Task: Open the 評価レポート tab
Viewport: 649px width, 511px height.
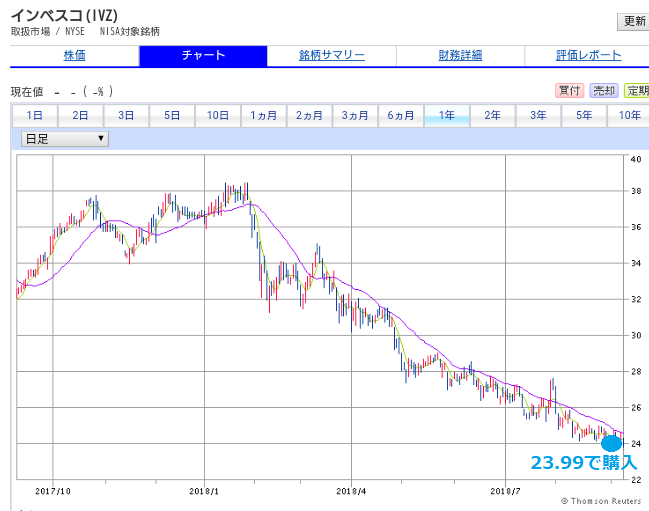Action: 588,56
